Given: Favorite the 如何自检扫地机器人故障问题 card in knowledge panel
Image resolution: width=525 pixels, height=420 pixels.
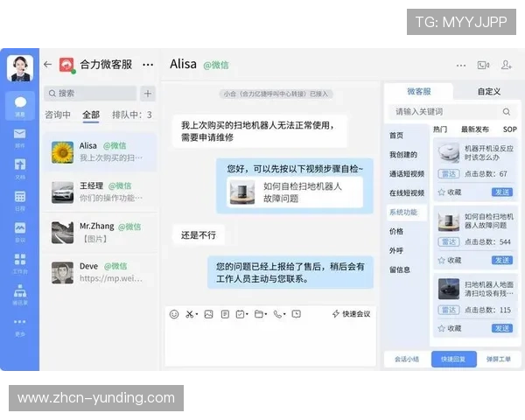Looking at the screenshot, I should pyautogui.click(x=450, y=260).
